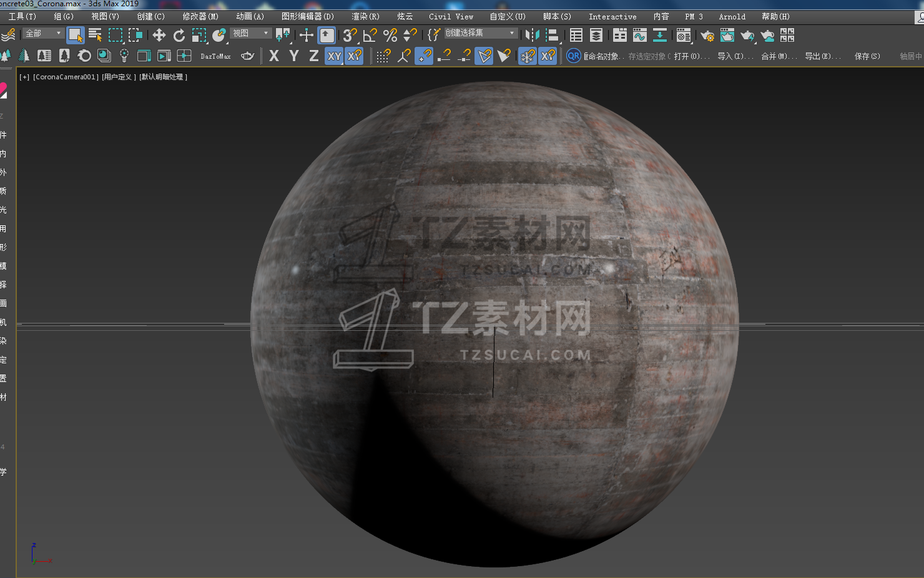Restrict transforms to the X axis
Screen dimensions: 924x578
coord(273,56)
